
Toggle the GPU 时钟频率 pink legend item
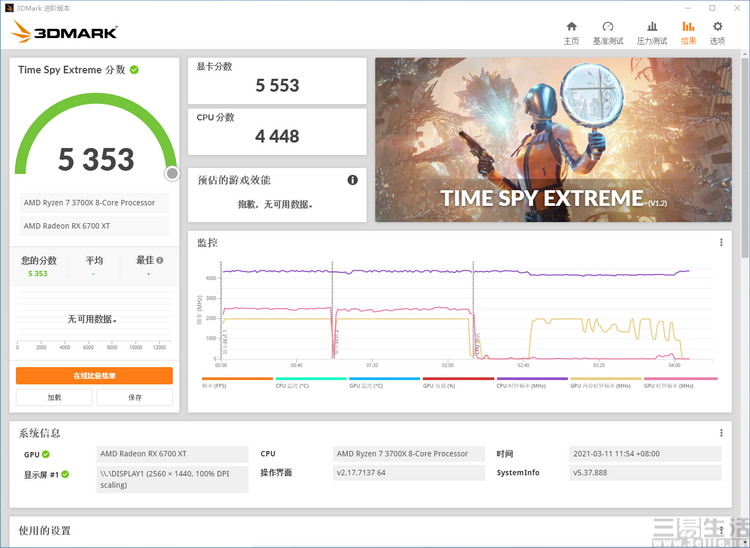coord(681,383)
